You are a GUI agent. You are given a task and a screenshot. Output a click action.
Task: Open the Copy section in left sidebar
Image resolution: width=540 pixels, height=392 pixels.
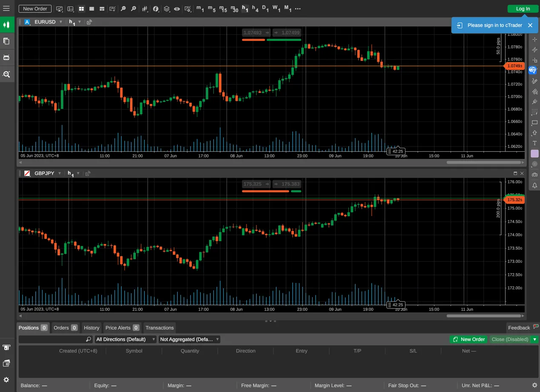tap(6, 41)
